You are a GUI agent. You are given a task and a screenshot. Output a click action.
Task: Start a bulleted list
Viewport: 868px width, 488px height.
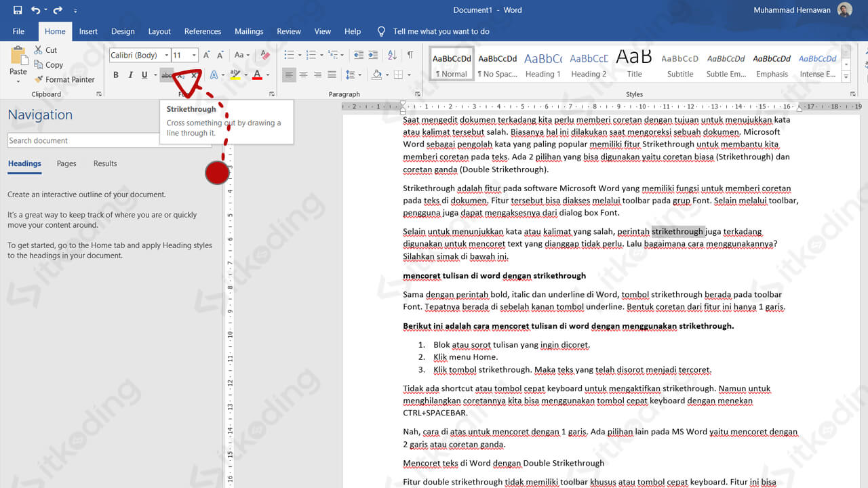pos(289,56)
